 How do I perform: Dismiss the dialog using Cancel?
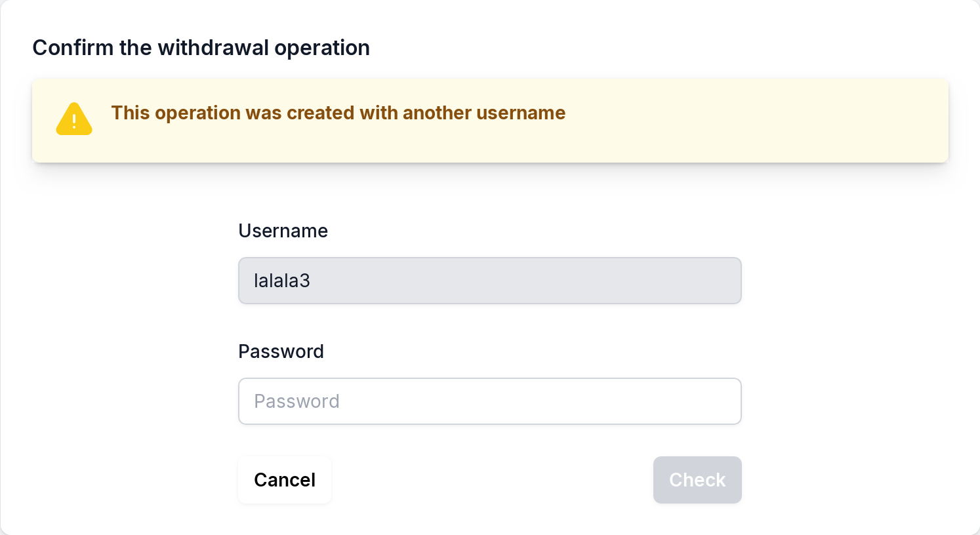click(x=285, y=480)
